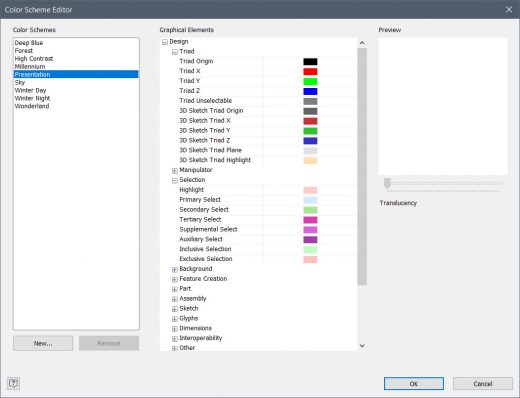The width and height of the screenshot is (520, 398).
Task: Collapse the Selection tree node
Action: click(x=175, y=181)
